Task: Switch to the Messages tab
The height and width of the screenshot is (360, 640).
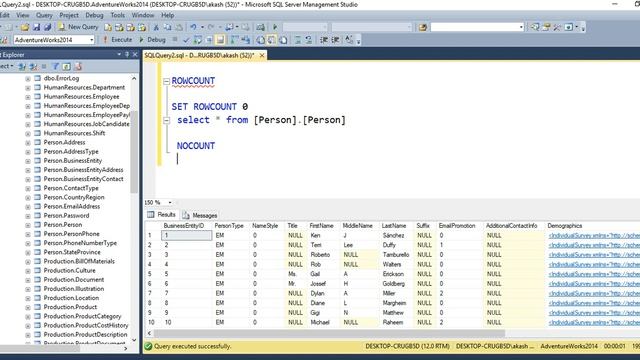Action: [x=200, y=215]
